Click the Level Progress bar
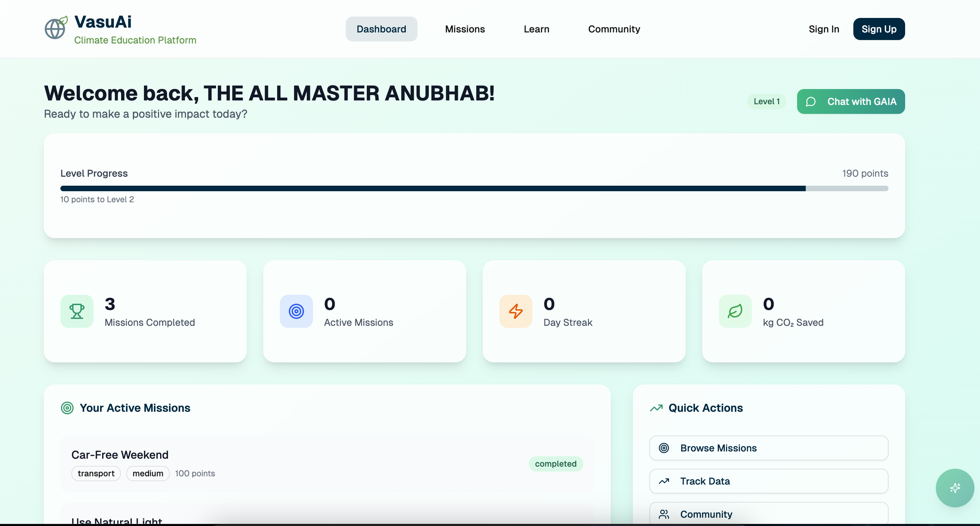The width and height of the screenshot is (980, 526). pos(474,188)
